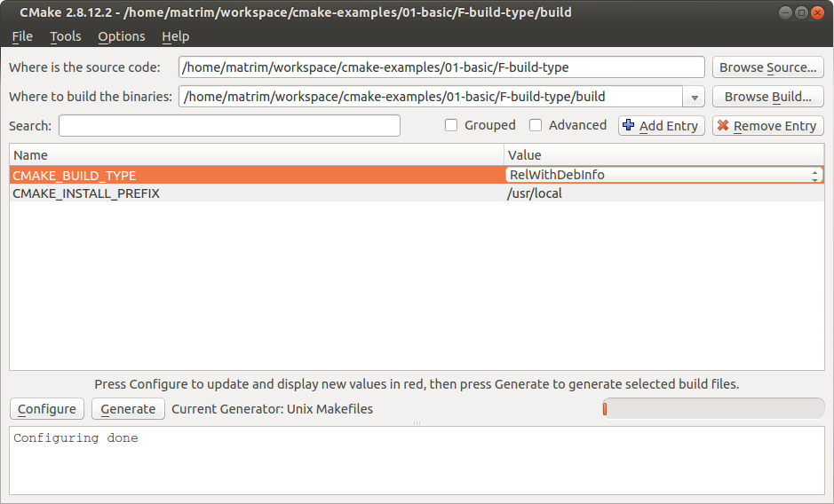The width and height of the screenshot is (834, 504).
Task: Open the Options menu
Action: tap(122, 36)
